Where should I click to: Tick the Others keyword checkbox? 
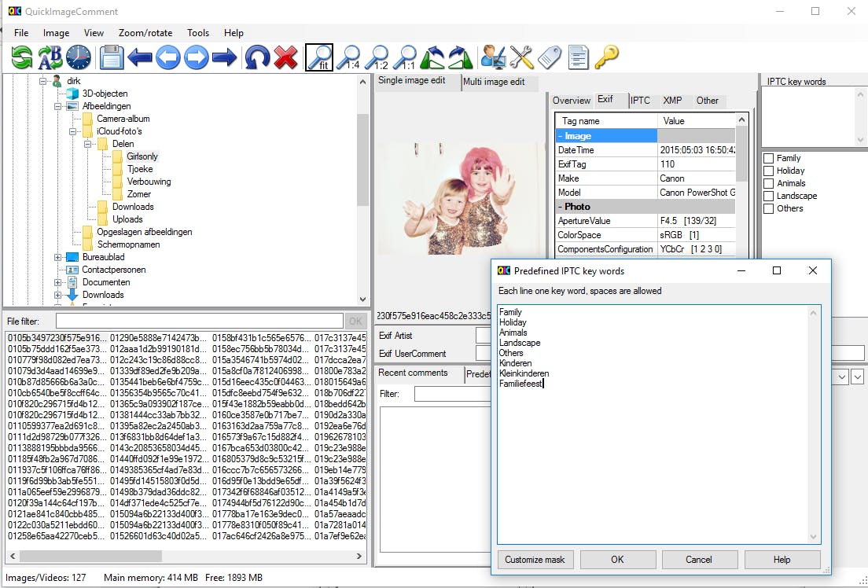[768, 209]
